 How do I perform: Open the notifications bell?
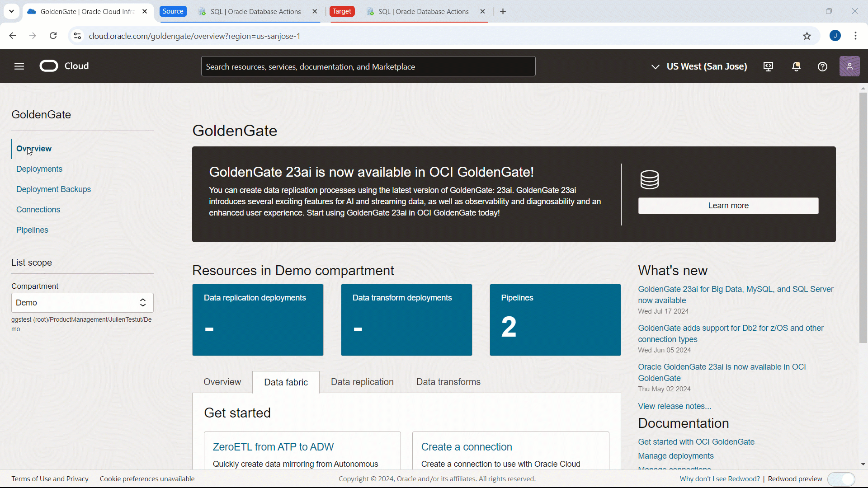click(x=796, y=66)
